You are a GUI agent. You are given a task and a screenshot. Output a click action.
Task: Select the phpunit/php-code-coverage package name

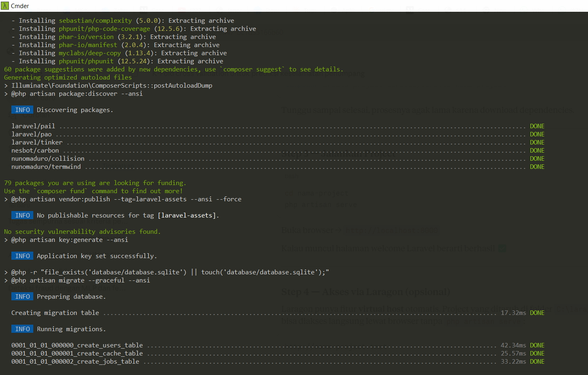pyautogui.click(x=104, y=29)
